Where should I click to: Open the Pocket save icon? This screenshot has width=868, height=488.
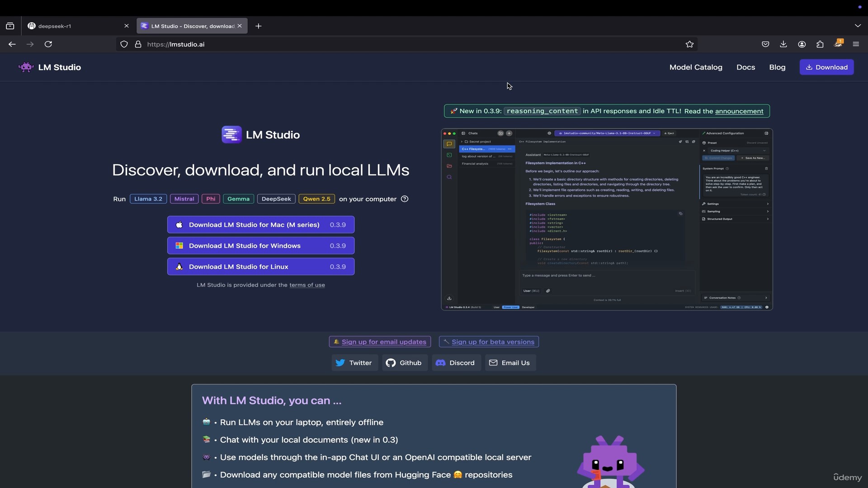pos(765,44)
